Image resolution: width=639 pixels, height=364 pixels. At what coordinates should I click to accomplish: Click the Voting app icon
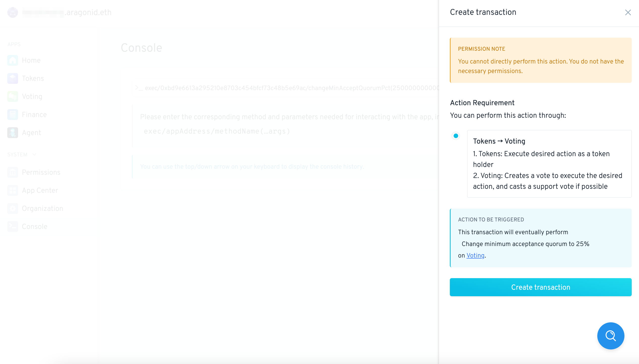[13, 96]
